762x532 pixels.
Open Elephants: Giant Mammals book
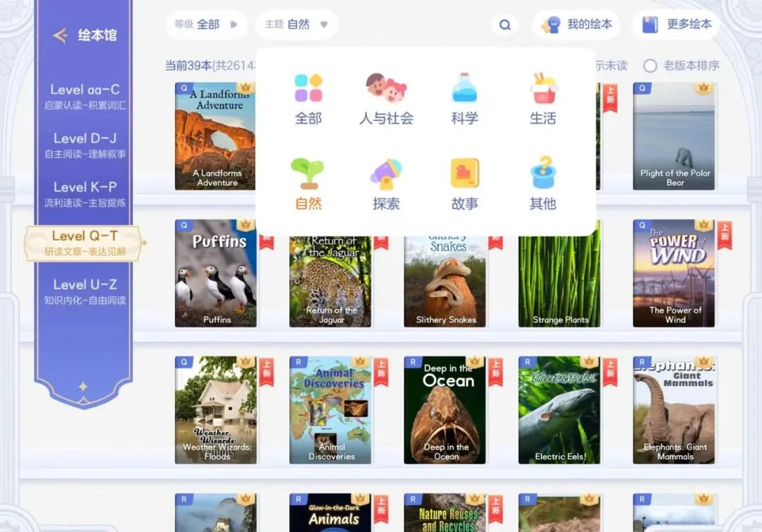tap(674, 410)
